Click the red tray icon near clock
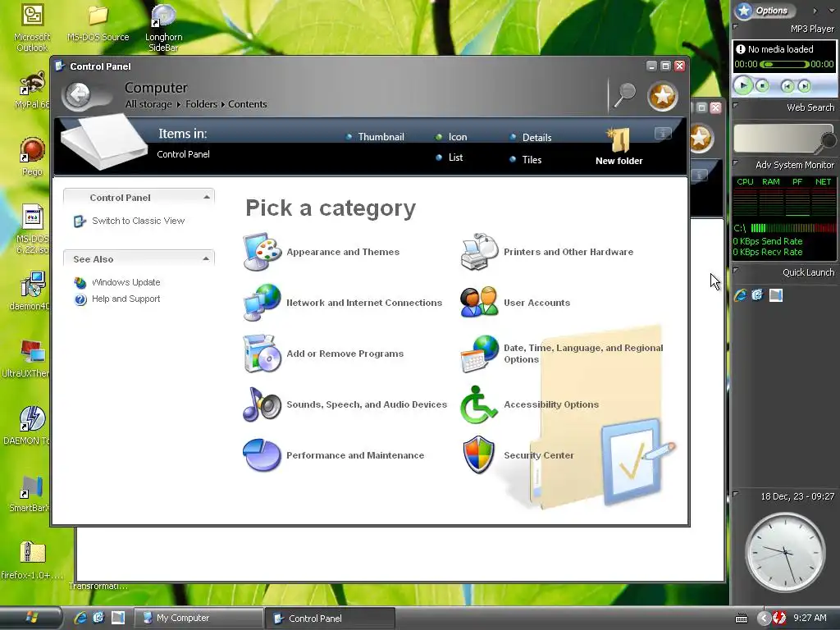 tap(779, 618)
